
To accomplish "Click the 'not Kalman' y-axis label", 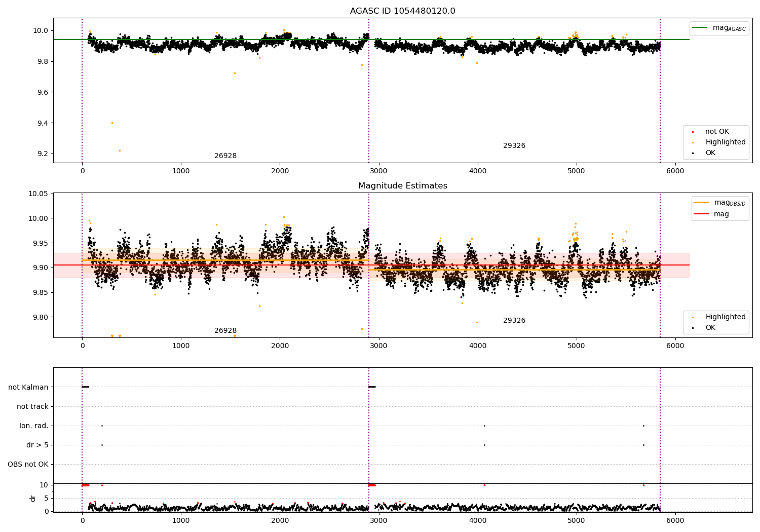I will point(28,388).
